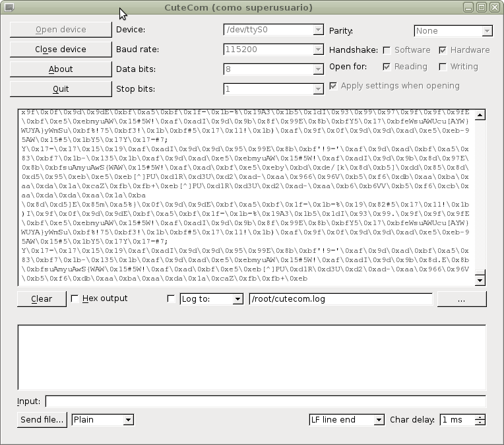Viewport: 504px width, 445px height.
Task: Open the Baud rate 115200 dropdown
Action: pos(318,50)
